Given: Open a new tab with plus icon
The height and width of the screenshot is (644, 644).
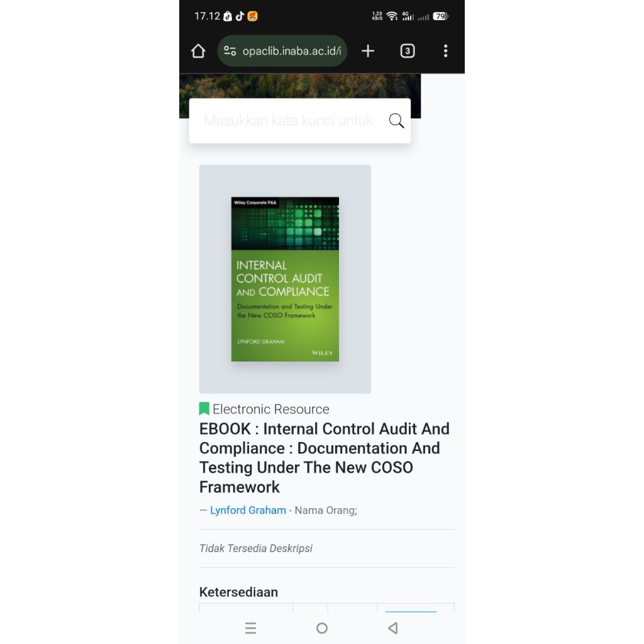Looking at the screenshot, I should [x=367, y=51].
